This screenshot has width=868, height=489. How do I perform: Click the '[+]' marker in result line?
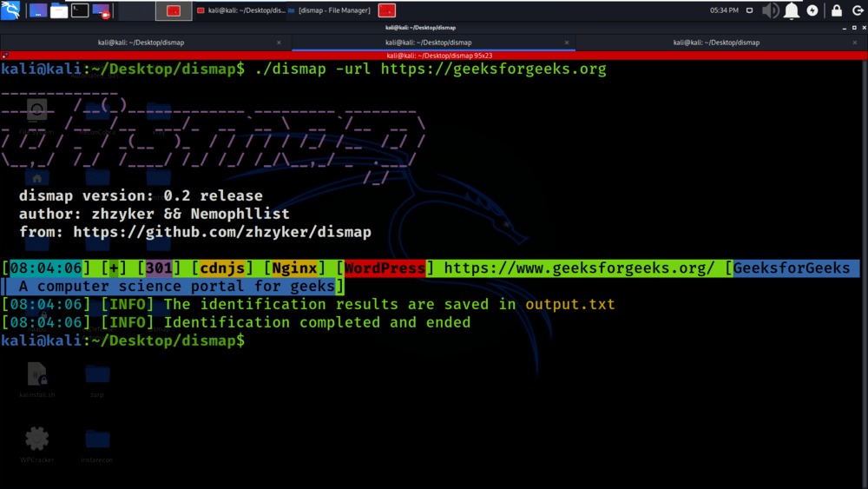(x=114, y=268)
